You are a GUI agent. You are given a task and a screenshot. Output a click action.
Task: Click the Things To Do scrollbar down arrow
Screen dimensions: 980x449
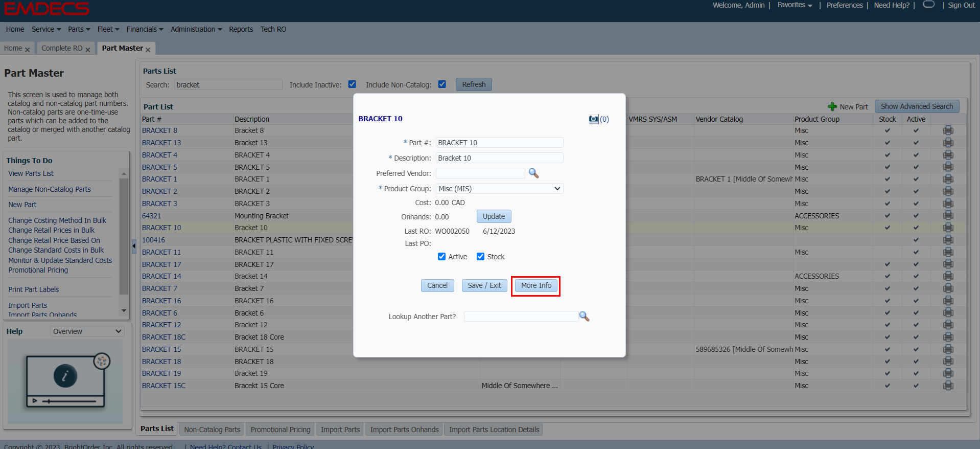point(124,310)
